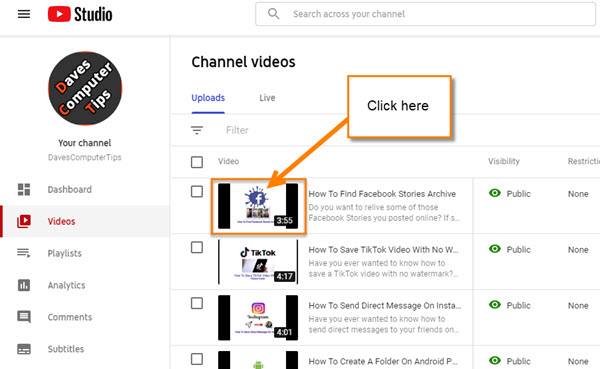Click 'None' restriction for Instagram video
The width and height of the screenshot is (600, 369).
pyautogui.click(x=578, y=305)
